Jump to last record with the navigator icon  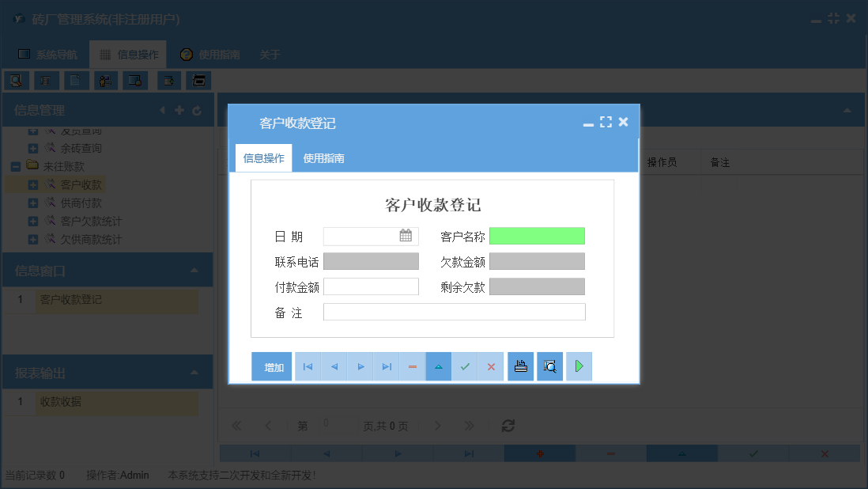coord(386,366)
